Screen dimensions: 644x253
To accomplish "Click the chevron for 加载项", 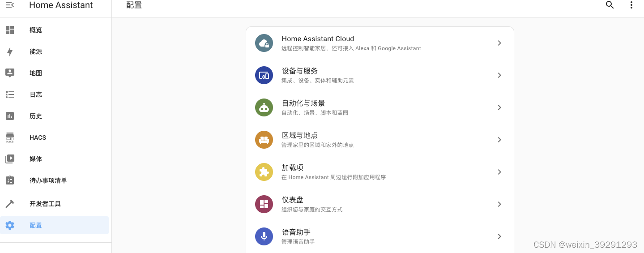I will point(499,172).
